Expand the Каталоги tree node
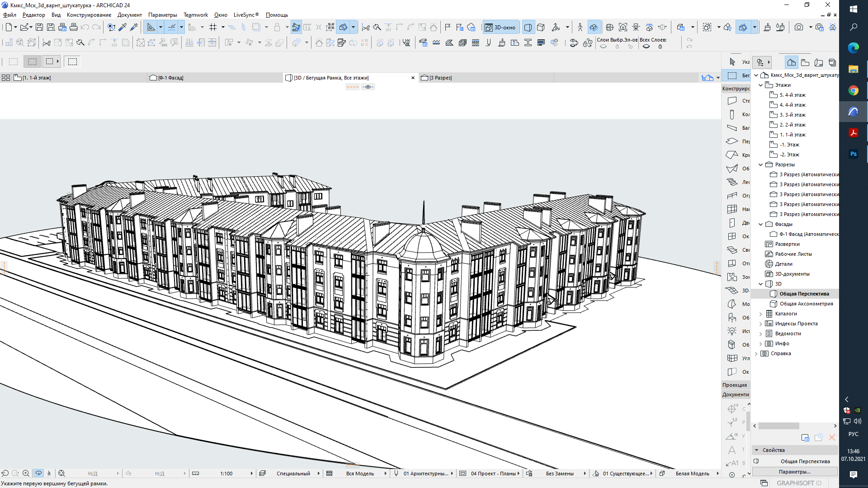Image resolution: width=868 pixels, height=488 pixels. (x=761, y=314)
